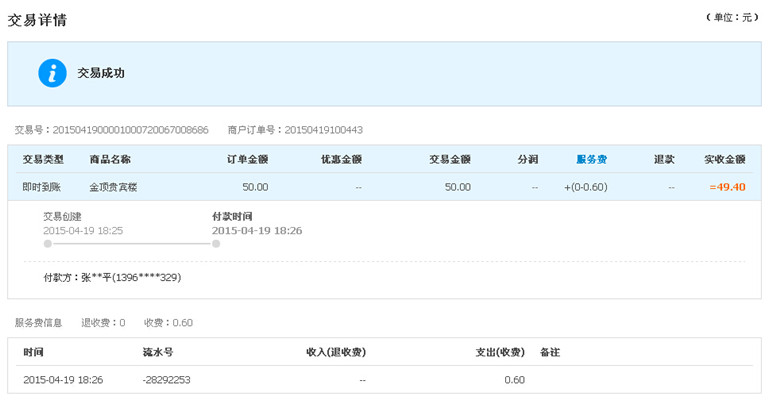
Task: Click service fee value +(0-0.60)
Action: 585,187
